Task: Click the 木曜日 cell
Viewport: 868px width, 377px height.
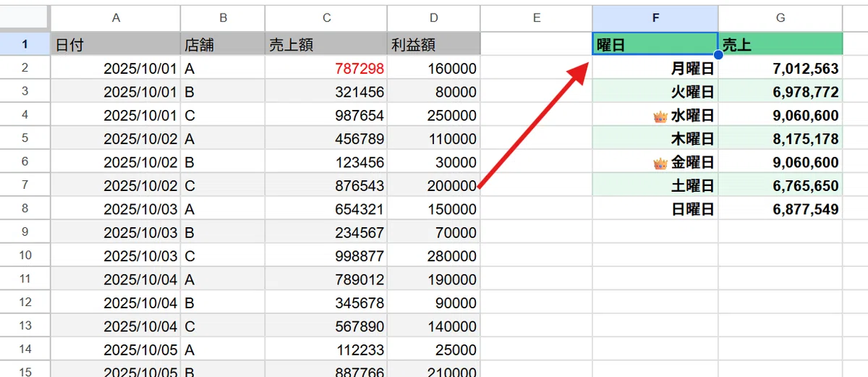Action: point(655,138)
